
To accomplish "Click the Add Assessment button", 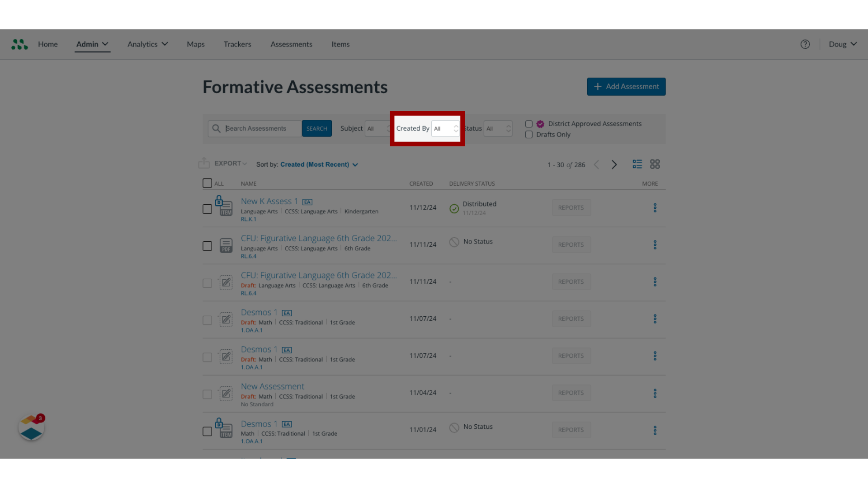I will coord(626,86).
